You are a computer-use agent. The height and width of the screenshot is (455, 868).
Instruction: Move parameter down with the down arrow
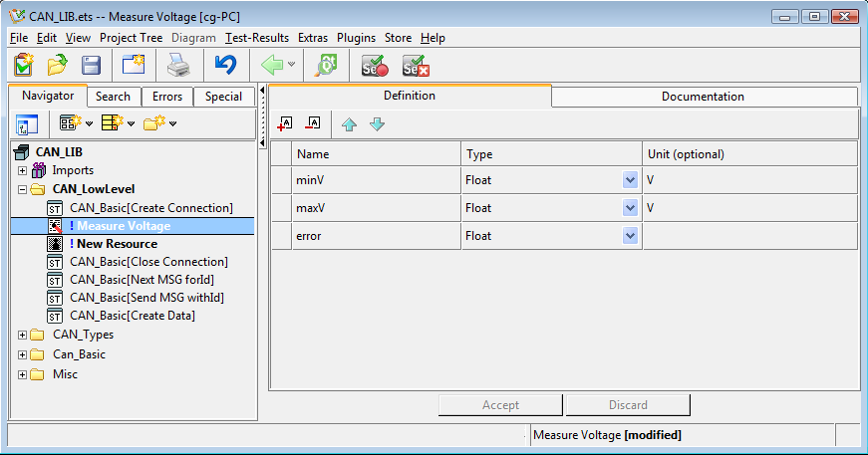click(377, 124)
